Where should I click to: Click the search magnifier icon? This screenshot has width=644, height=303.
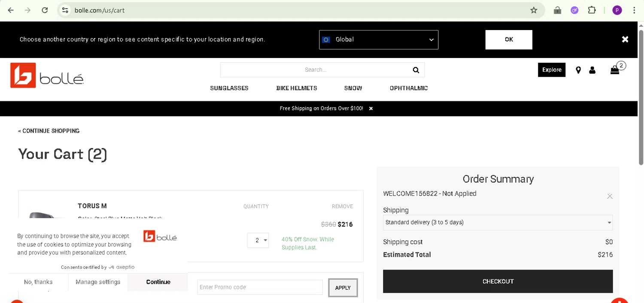pos(416,70)
